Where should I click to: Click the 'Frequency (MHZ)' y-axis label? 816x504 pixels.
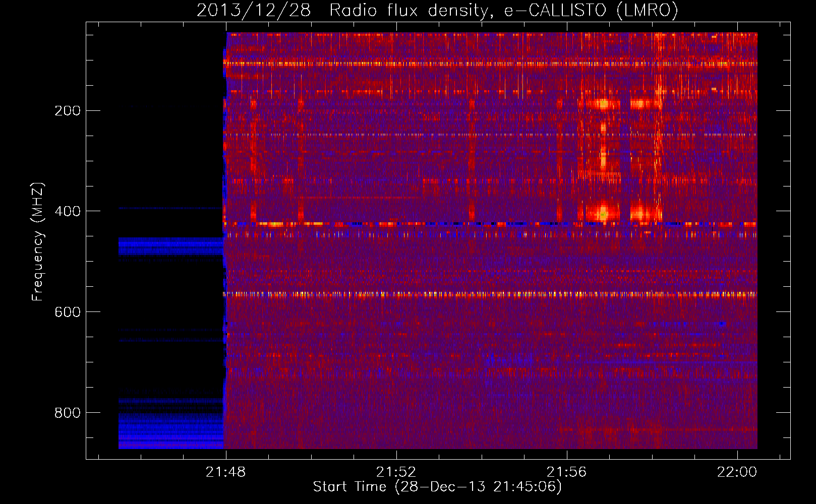(38, 241)
